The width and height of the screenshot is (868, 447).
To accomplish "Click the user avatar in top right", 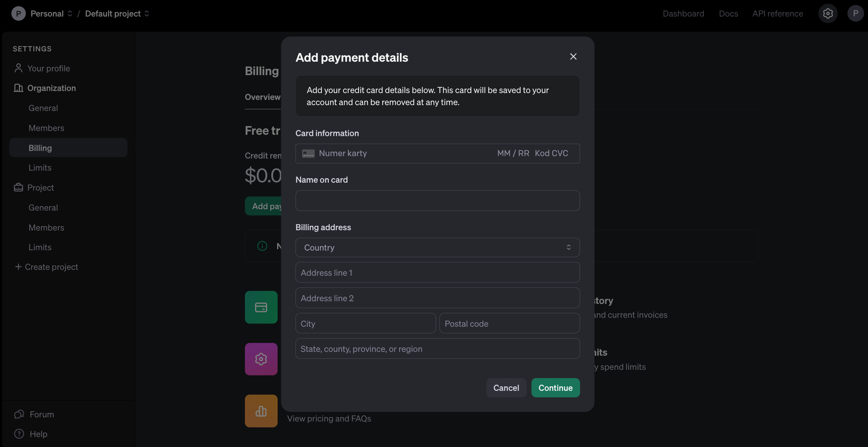I will [x=855, y=14].
